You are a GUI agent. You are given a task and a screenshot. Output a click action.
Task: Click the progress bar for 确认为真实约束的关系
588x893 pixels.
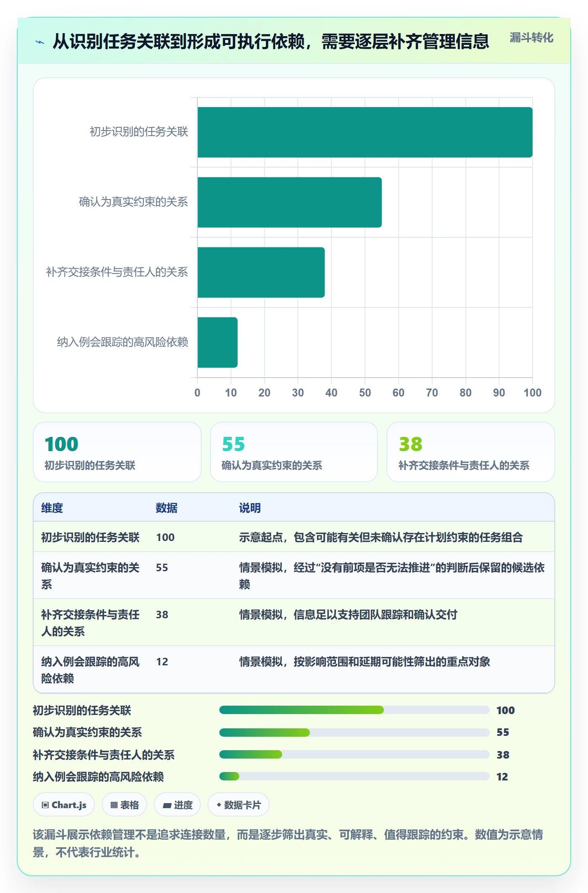point(354,733)
